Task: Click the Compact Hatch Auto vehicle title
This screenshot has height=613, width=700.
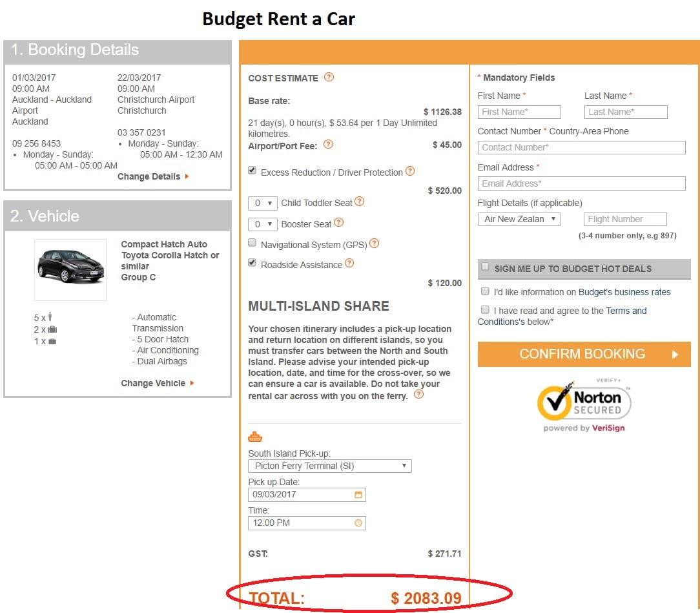Action: point(164,244)
